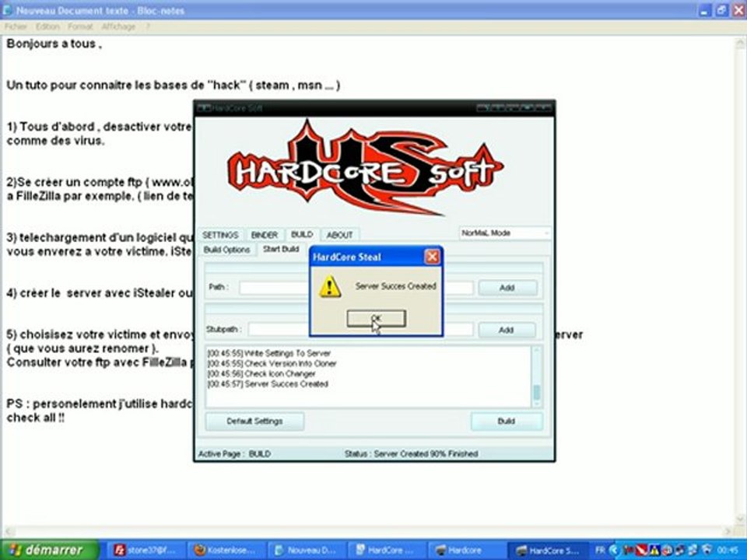747x560 pixels.
Task: Open Notepad's Affichage menu
Action: 118,26
